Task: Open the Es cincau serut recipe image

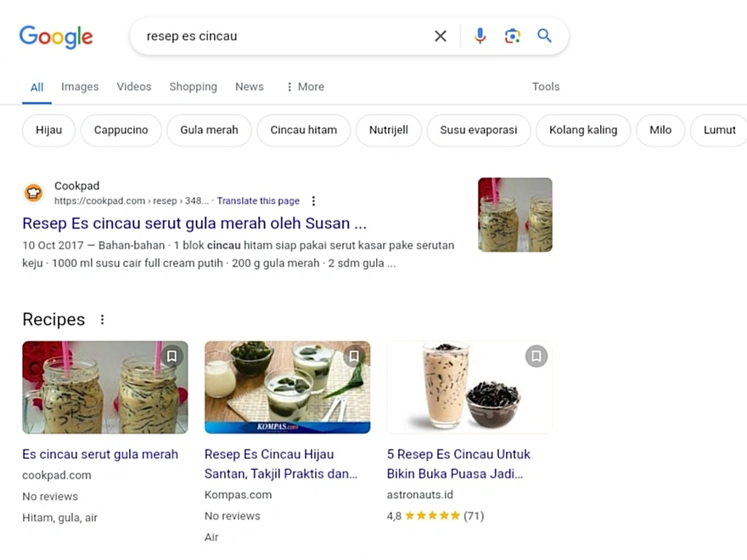Action: click(105, 387)
